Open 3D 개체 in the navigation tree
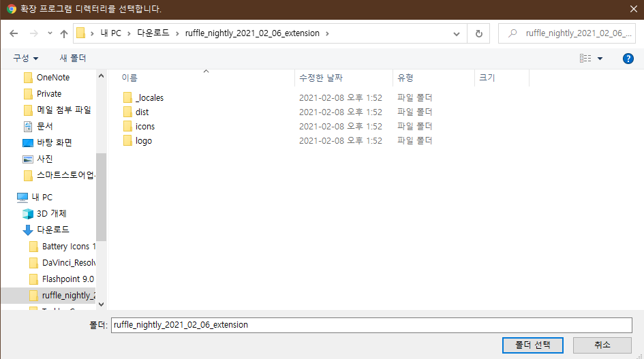The height and width of the screenshot is (359, 644). 51,214
